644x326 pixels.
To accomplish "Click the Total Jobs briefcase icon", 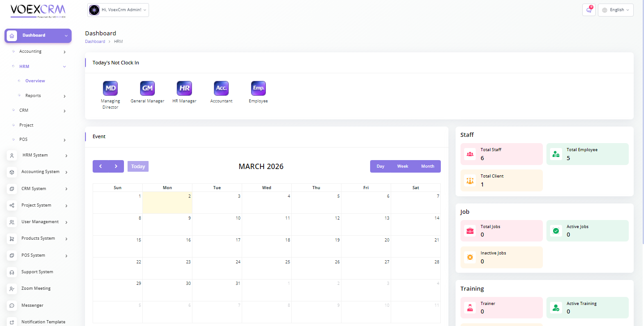I will click(x=470, y=231).
